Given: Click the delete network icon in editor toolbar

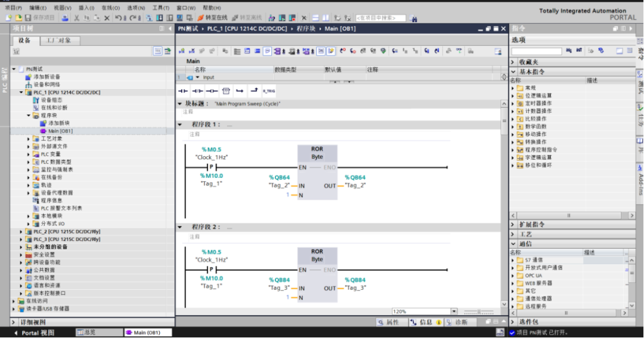Looking at the screenshot, I should (x=191, y=51).
